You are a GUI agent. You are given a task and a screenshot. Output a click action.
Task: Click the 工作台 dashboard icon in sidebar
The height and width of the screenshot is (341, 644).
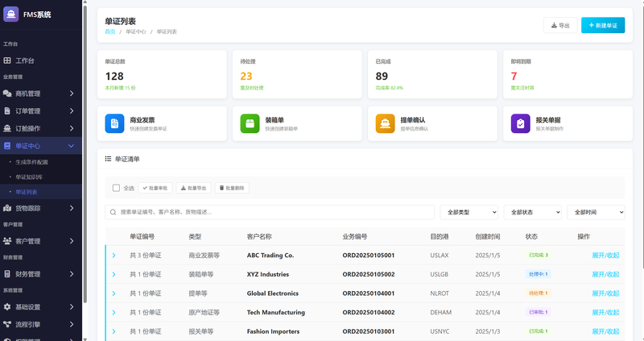point(8,60)
